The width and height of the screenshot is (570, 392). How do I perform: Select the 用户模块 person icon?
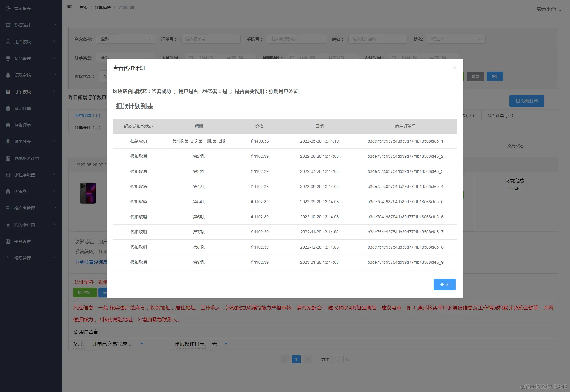[8, 42]
